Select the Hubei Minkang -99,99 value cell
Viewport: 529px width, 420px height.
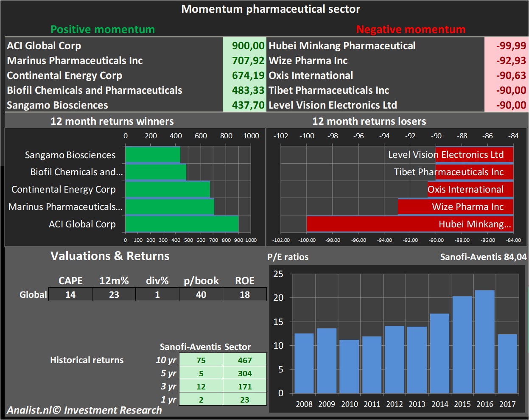pos(506,46)
